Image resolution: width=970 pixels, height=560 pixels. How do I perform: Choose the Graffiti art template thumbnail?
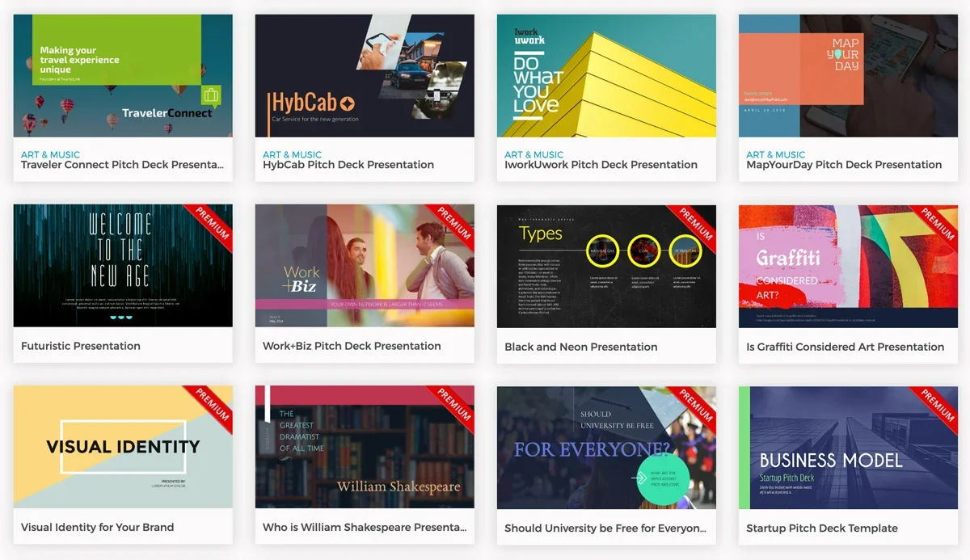point(848,266)
